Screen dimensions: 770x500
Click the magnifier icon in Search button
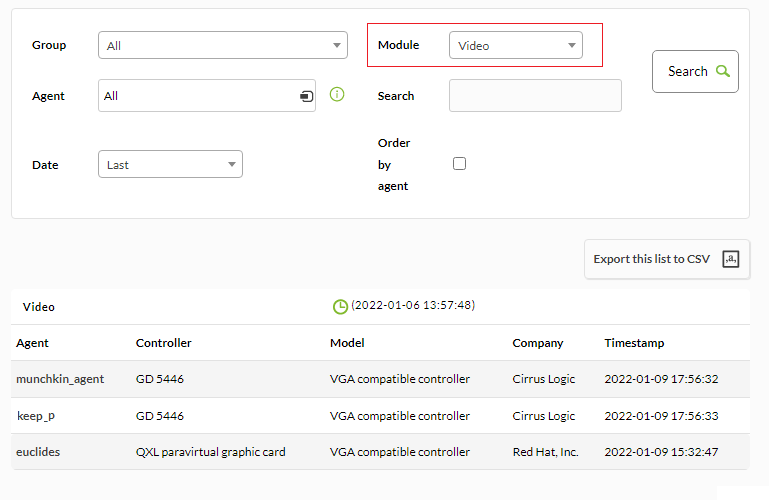(x=722, y=71)
